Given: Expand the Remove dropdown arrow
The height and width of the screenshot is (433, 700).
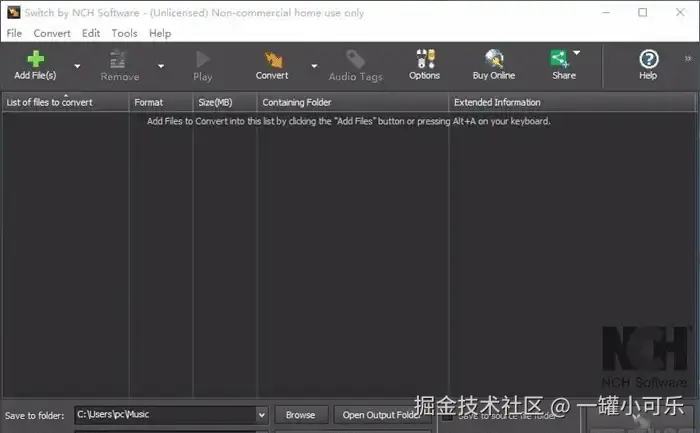Looking at the screenshot, I should click(161, 66).
